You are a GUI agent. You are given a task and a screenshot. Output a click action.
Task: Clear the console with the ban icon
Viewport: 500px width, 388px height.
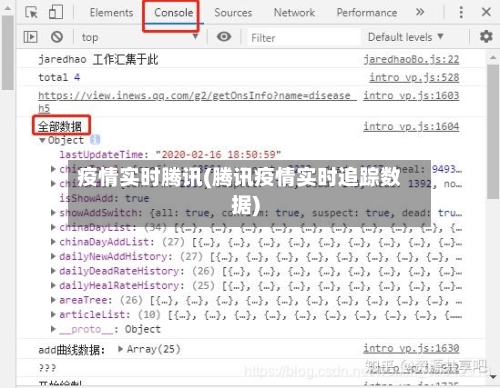pyautogui.click(x=57, y=37)
